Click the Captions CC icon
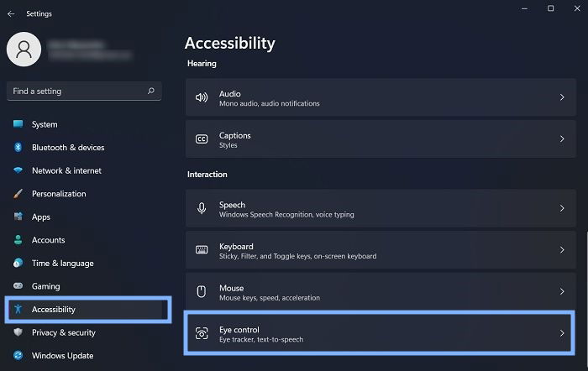Image resolution: width=588 pixels, height=371 pixels. coord(202,139)
